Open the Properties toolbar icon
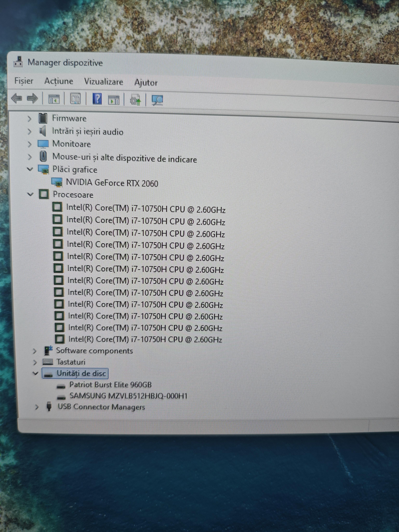 click(x=75, y=99)
